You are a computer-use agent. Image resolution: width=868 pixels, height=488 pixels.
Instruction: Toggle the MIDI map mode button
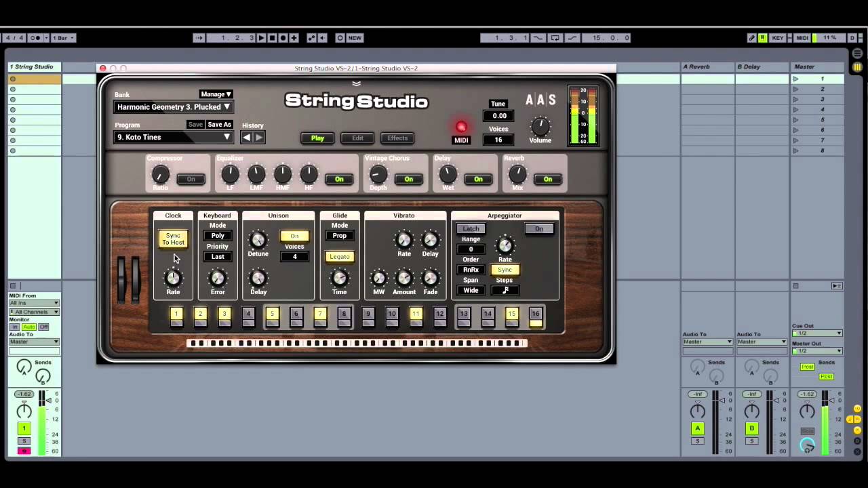[802, 38]
